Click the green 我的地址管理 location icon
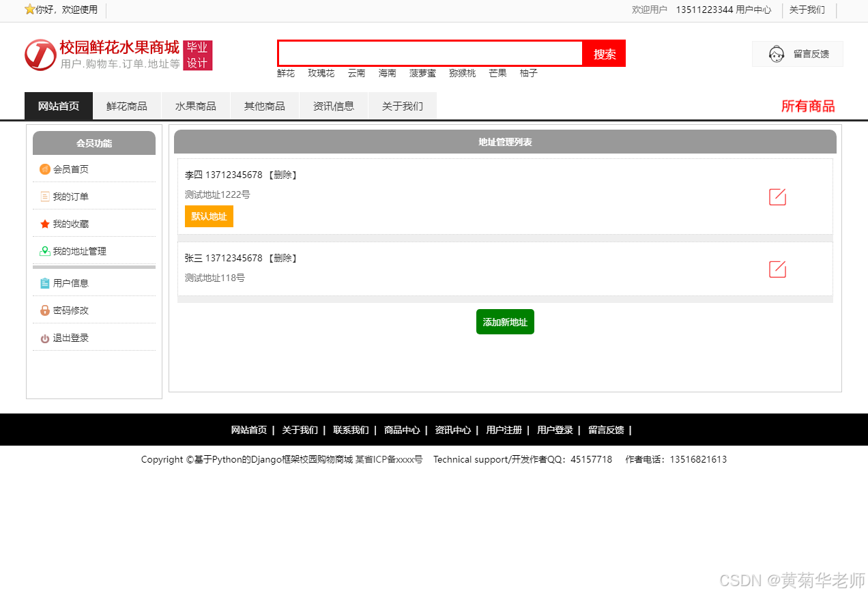 click(45, 251)
